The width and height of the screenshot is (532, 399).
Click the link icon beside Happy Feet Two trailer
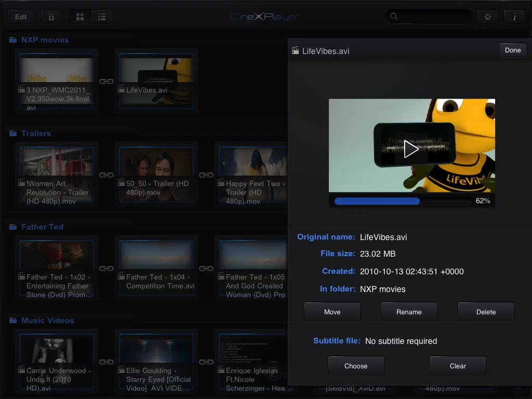[206, 175]
